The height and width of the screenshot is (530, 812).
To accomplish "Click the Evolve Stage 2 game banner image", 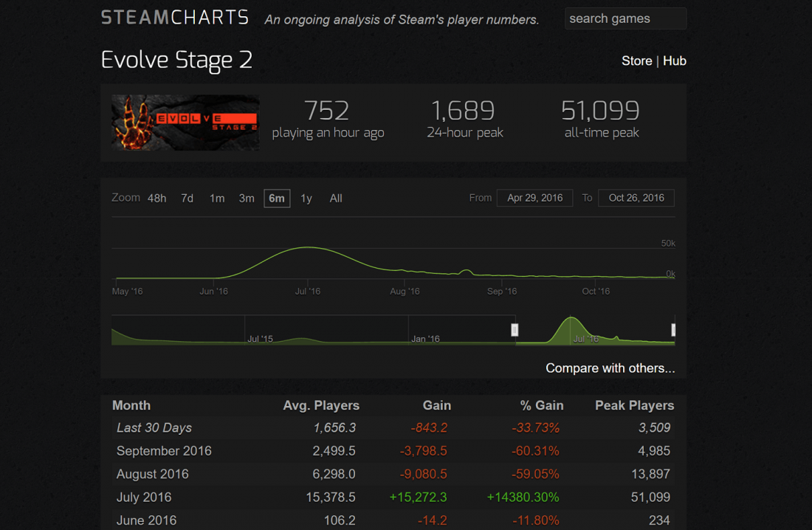I will (185, 123).
